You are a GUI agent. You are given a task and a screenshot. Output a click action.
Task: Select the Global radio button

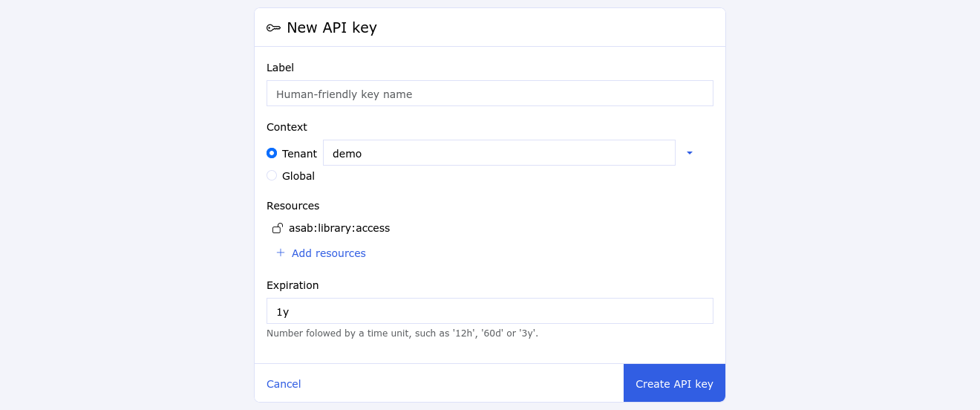point(272,176)
